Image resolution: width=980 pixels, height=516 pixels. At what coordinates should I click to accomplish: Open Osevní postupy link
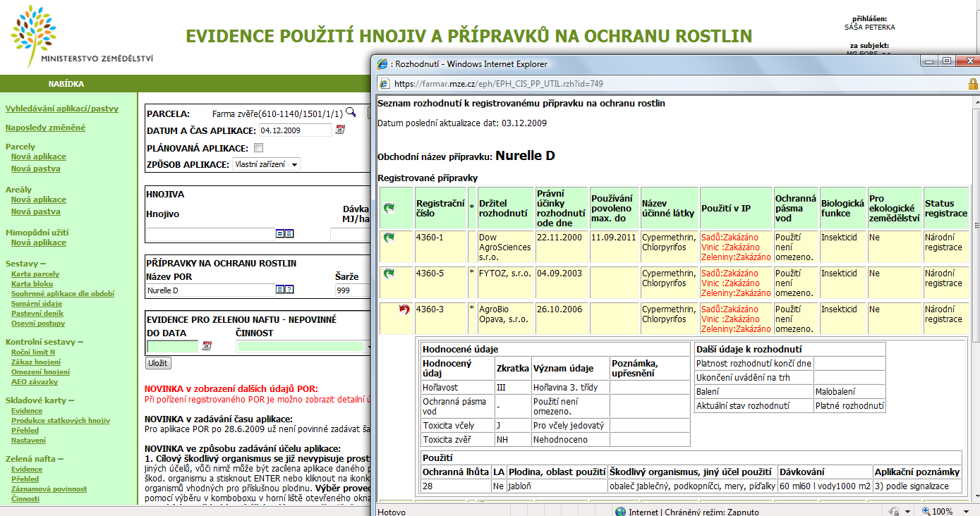[x=38, y=323]
